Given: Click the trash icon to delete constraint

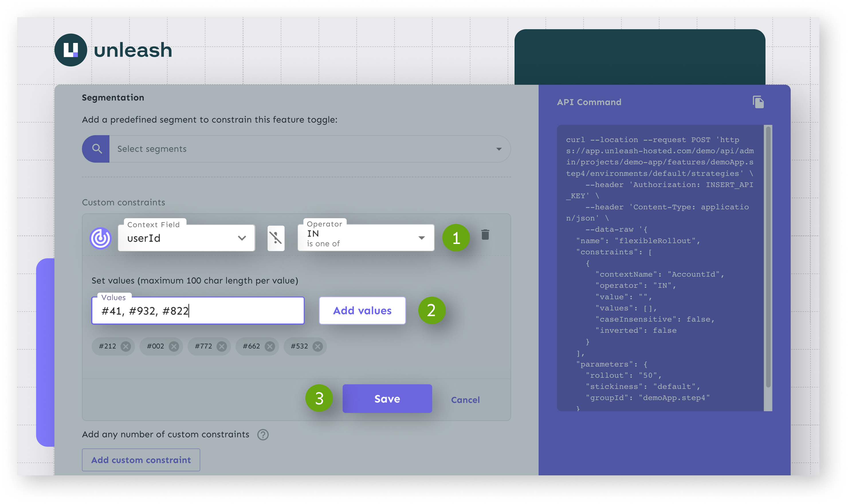Looking at the screenshot, I should [485, 234].
